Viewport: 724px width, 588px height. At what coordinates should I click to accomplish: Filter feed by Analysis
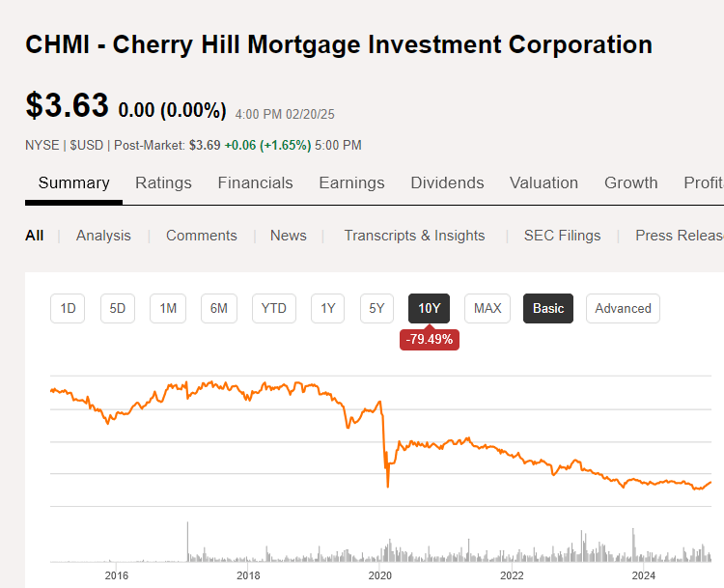coord(102,236)
